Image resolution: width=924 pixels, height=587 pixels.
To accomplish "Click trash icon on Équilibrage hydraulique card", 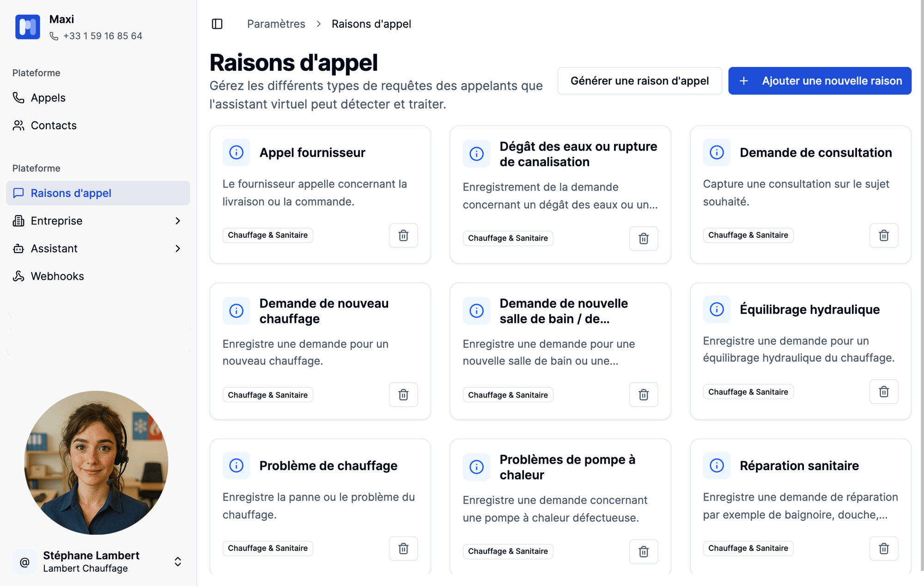I will click(x=883, y=392).
